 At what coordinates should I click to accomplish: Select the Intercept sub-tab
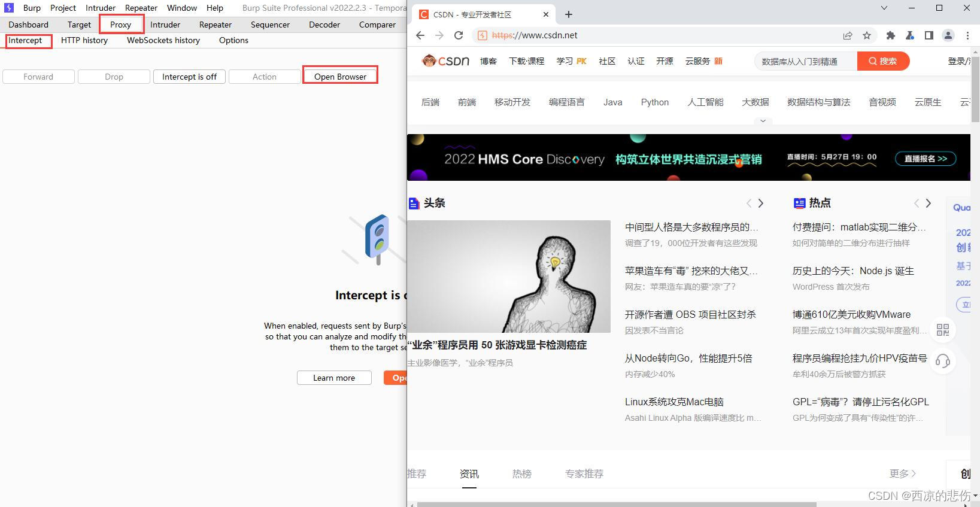tap(25, 40)
